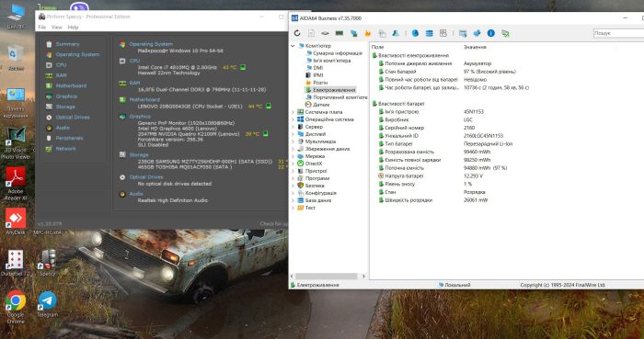The height and width of the screenshot is (339, 644).
Task: Select the Adobe Reader XI desktop icon
Action: click(16, 184)
